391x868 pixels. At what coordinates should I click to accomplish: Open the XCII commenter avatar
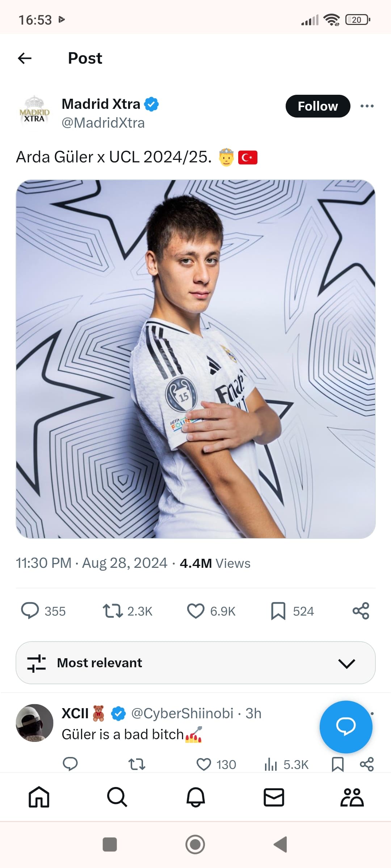coord(34,723)
